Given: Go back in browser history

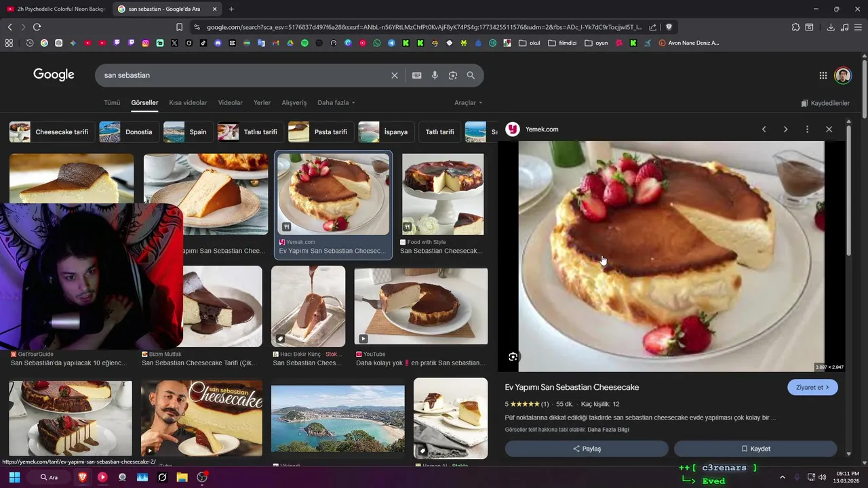Looking at the screenshot, I should click(9, 27).
